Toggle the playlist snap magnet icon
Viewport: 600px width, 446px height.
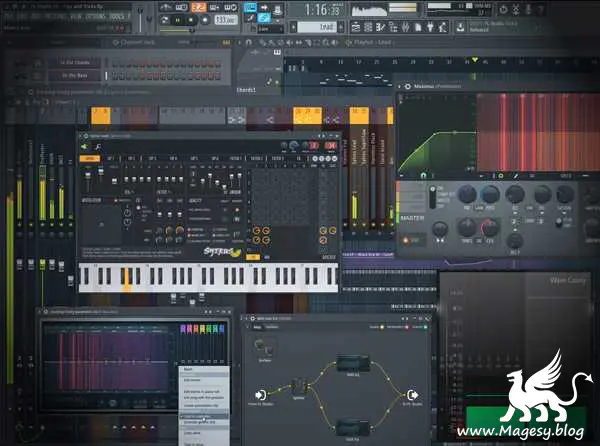point(249,42)
